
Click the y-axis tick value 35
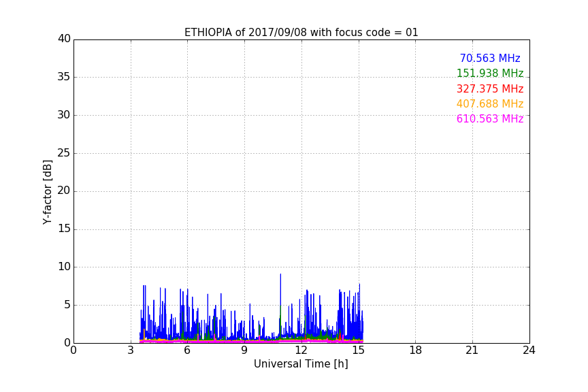pos(64,77)
